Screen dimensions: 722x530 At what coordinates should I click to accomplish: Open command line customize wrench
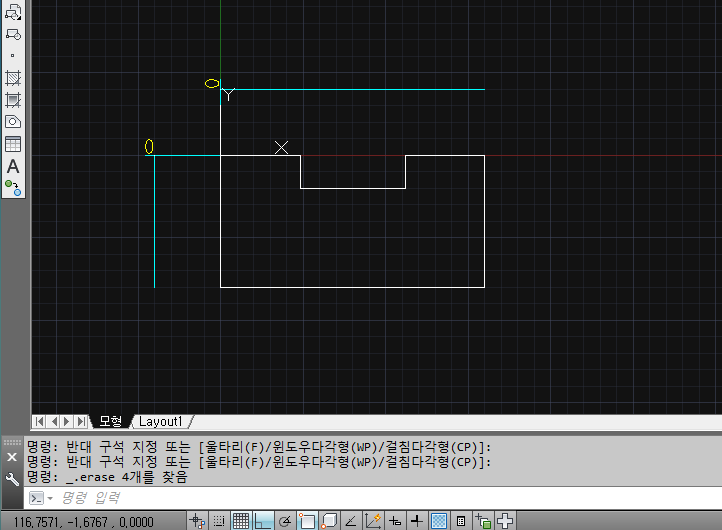click(x=12, y=479)
